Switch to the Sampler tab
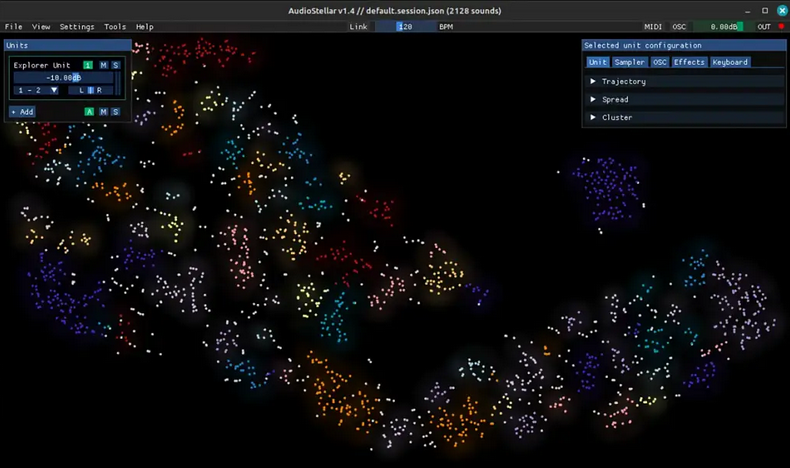This screenshot has height=468, width=790. (629, 62)
